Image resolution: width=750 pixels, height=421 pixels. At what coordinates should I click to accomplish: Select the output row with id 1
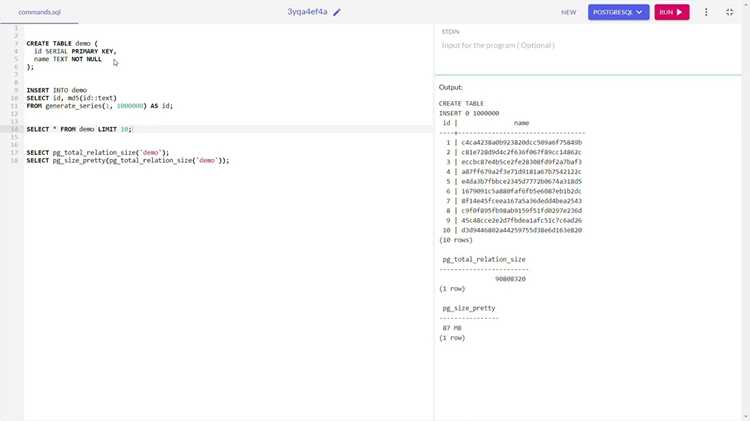coord(512,143)
